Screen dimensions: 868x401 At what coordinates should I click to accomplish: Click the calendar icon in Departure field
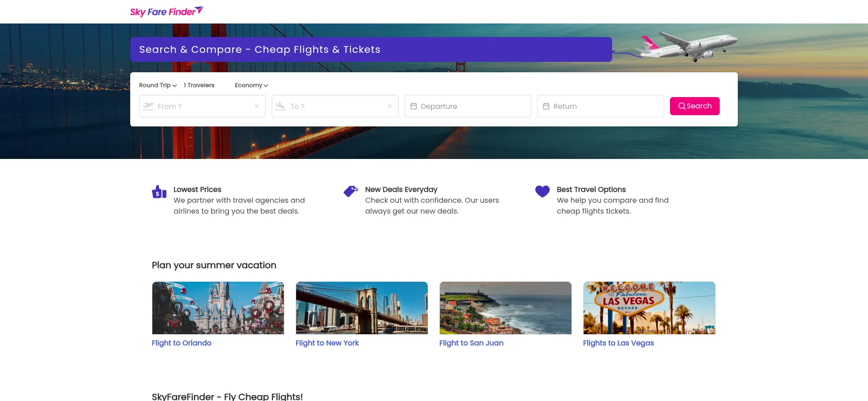(x=413, y=106)
